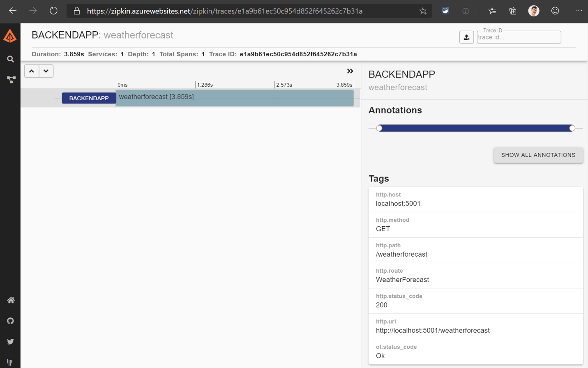Viewport: 588px width, 368px height.
Task: Collapse the span detail panel arrows
Action: point(350,71)
